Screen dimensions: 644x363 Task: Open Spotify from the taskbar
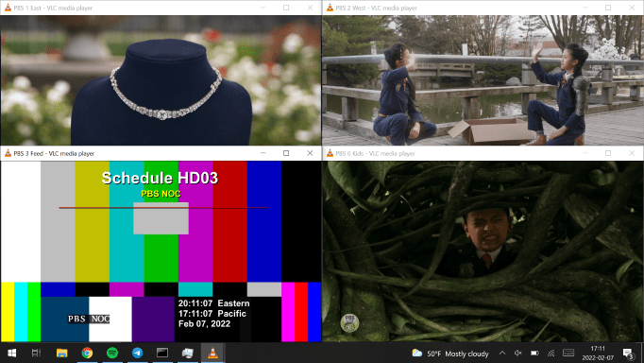(x=112, y=353)
